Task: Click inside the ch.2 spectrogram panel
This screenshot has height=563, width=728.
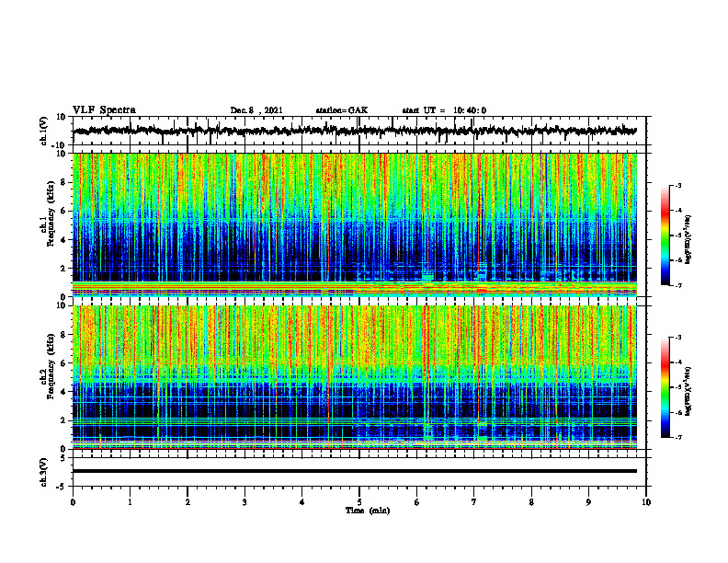Action: click(354, 377)
